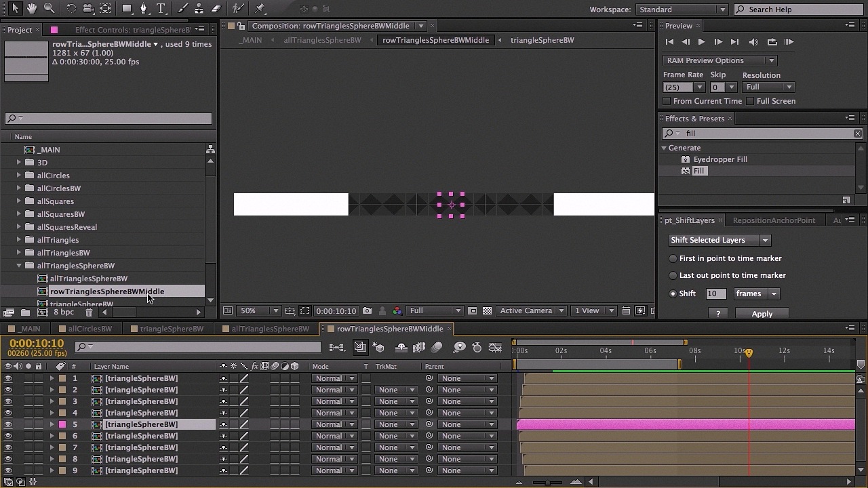Viewport: 868px width, 488px height.
Task: Toggle loop option in Preview panel
Action: (x=772, y=42)
